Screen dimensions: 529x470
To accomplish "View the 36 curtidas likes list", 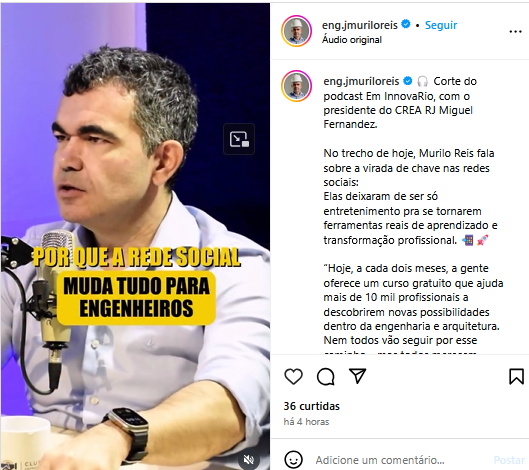I will pyautogui.click(x=311, y=406).
